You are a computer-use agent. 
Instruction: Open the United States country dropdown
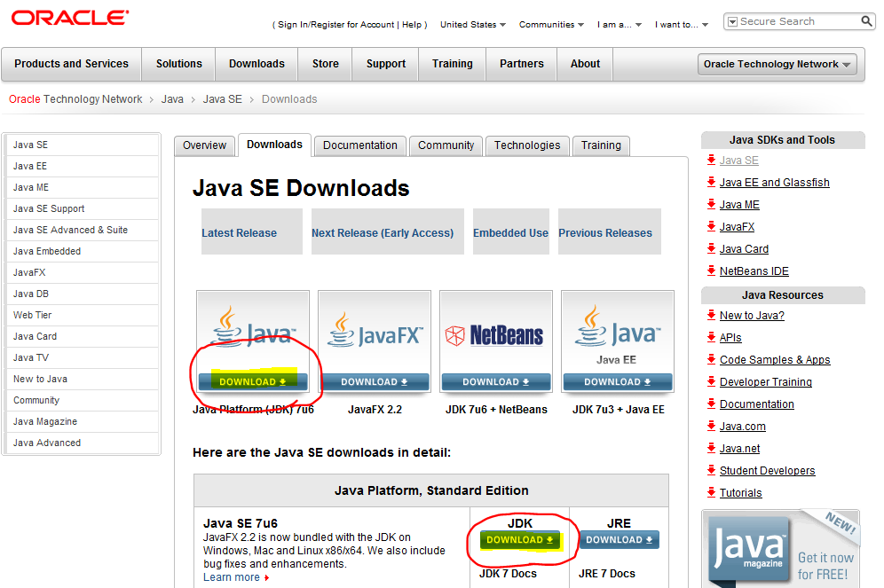coord(473,25)
